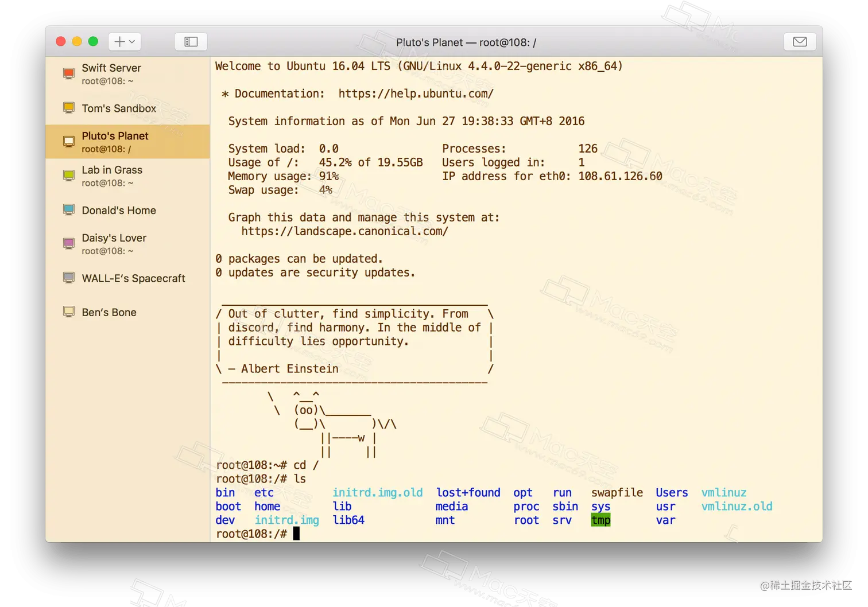Click the landscape.canonical.com URL

click(x=344, y=231)
